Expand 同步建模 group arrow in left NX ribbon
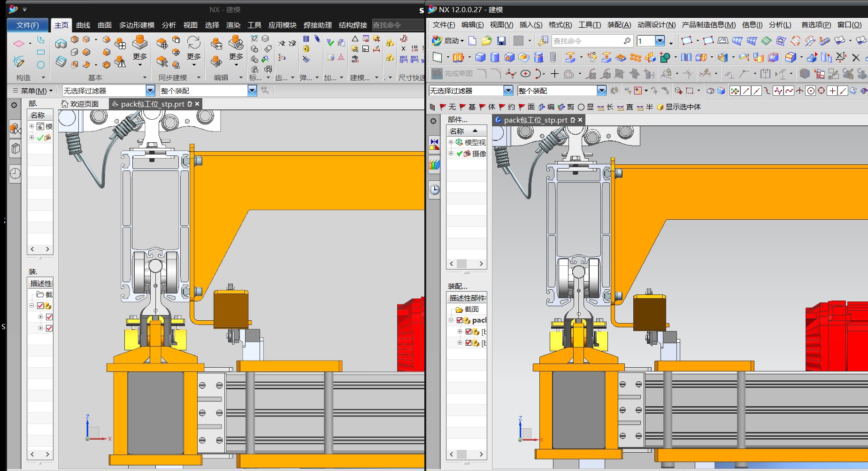This screenshot has width=868, height=471. pos(199,77)
